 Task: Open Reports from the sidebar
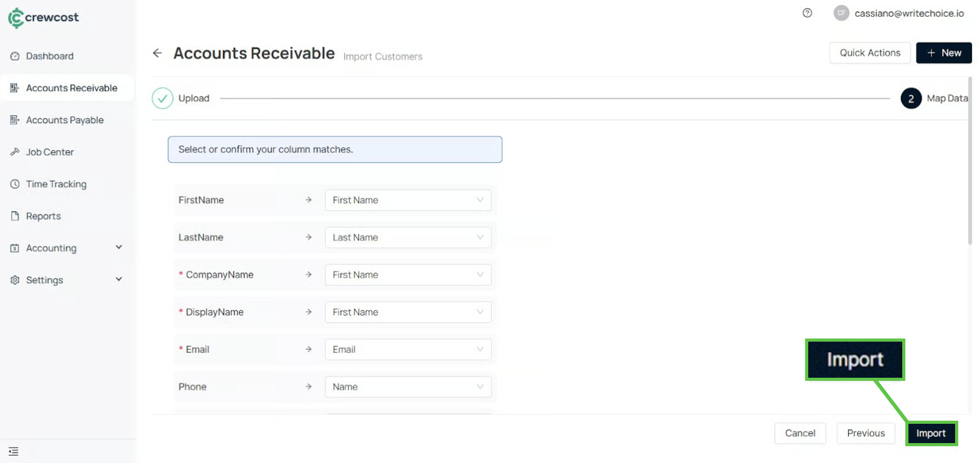[44, 216]
